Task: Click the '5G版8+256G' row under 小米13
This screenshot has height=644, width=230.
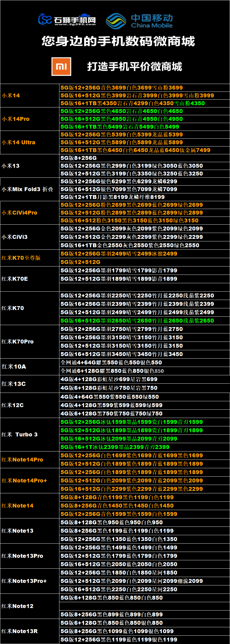Action: 144,158
